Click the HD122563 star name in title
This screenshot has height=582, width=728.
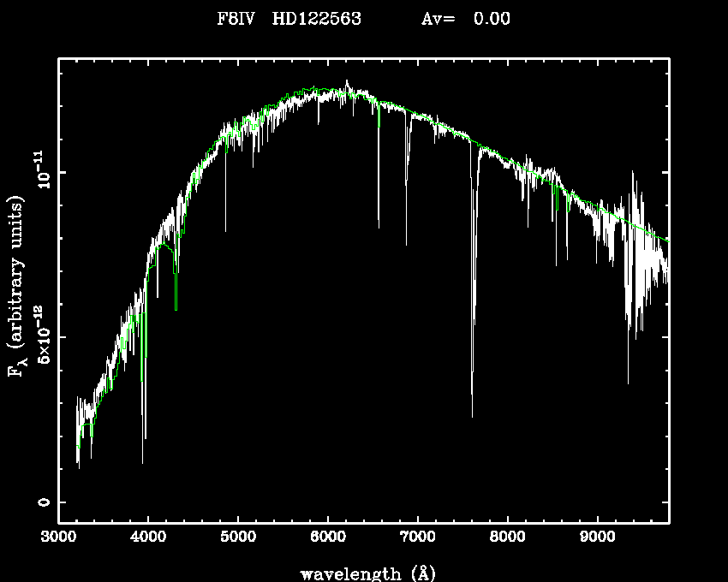pos(316,19)
